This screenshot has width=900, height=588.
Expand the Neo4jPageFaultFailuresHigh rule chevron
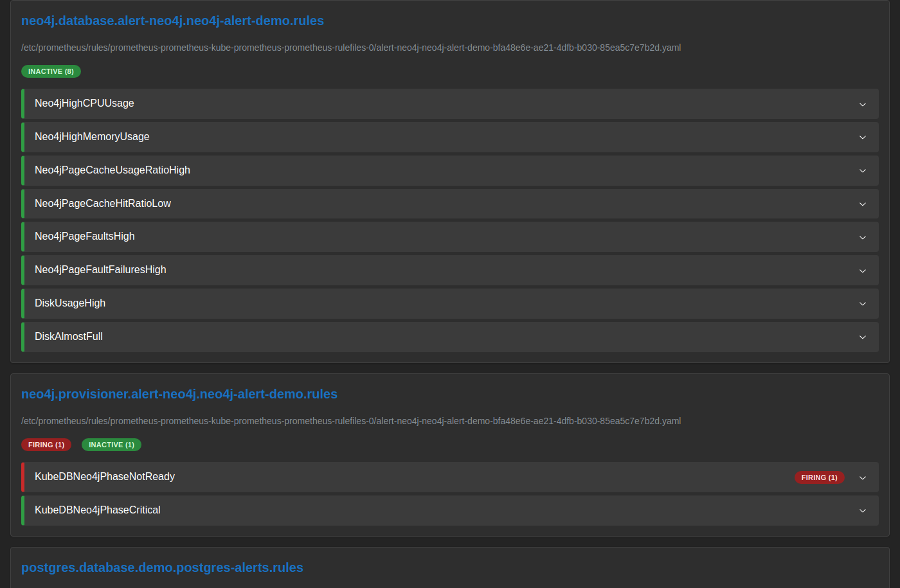pos(863,271)
